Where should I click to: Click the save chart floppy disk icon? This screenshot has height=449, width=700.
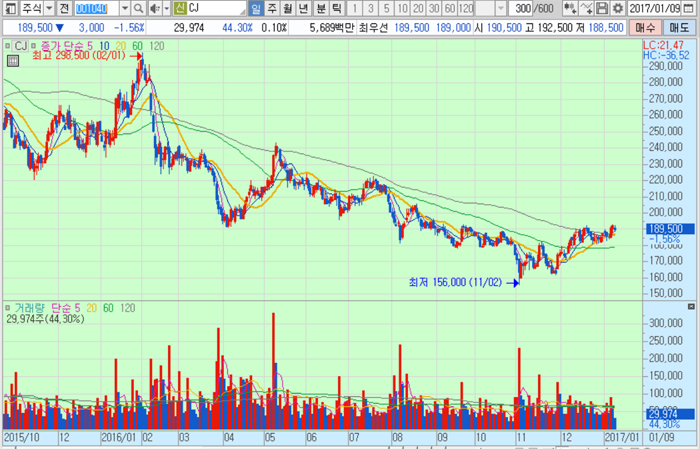point(601,8)
